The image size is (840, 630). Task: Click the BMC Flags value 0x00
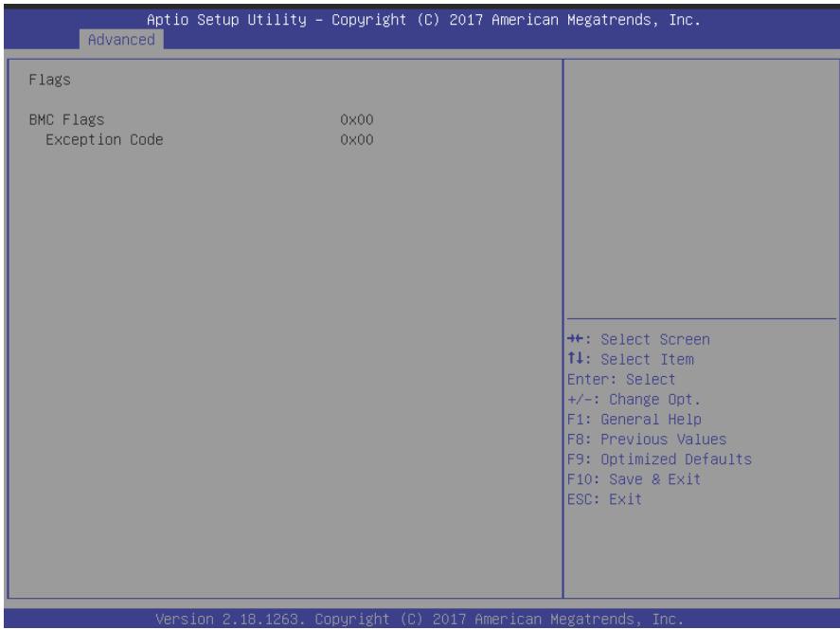[x=357, y=119]
